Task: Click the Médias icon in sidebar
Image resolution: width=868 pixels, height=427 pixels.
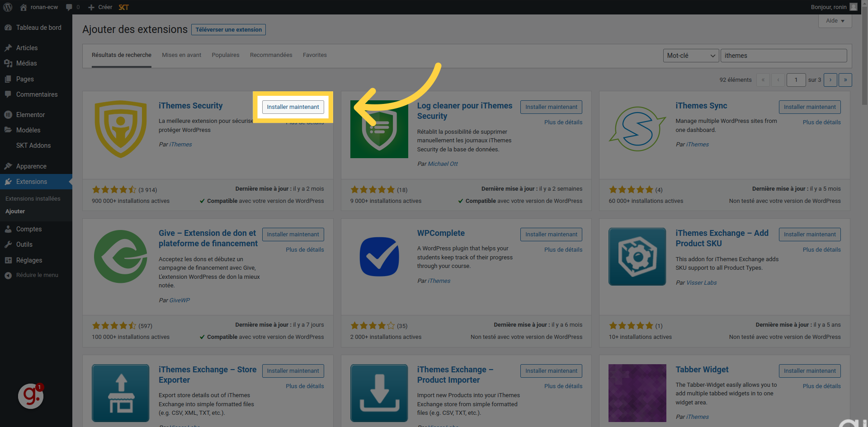Action: pos(8,63)
